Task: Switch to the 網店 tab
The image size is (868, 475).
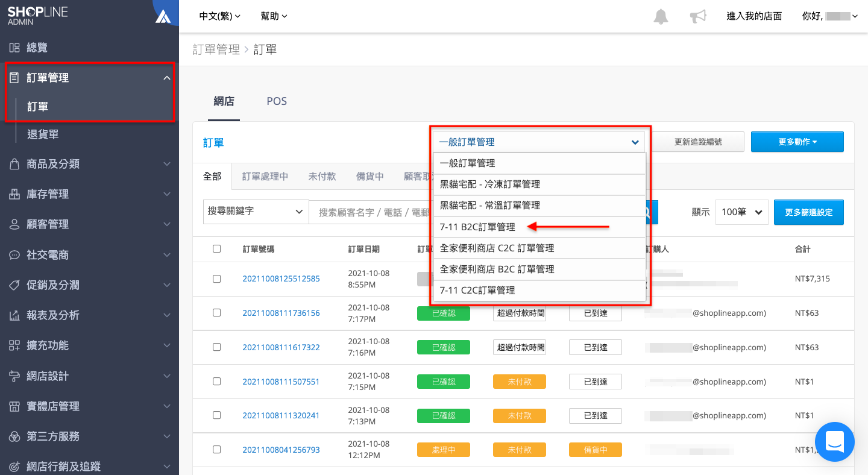Action: click(x=224, y=101)
